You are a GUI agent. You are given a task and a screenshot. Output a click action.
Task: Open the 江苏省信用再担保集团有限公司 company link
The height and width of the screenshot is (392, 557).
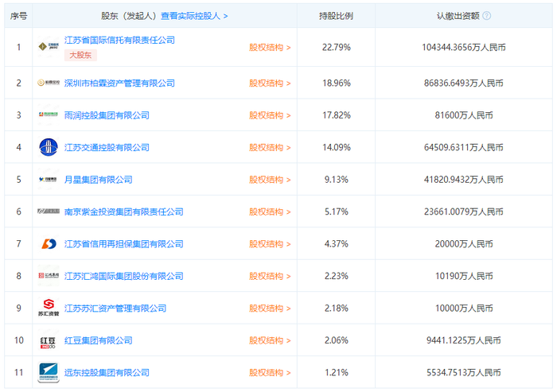tap(123, 244)
